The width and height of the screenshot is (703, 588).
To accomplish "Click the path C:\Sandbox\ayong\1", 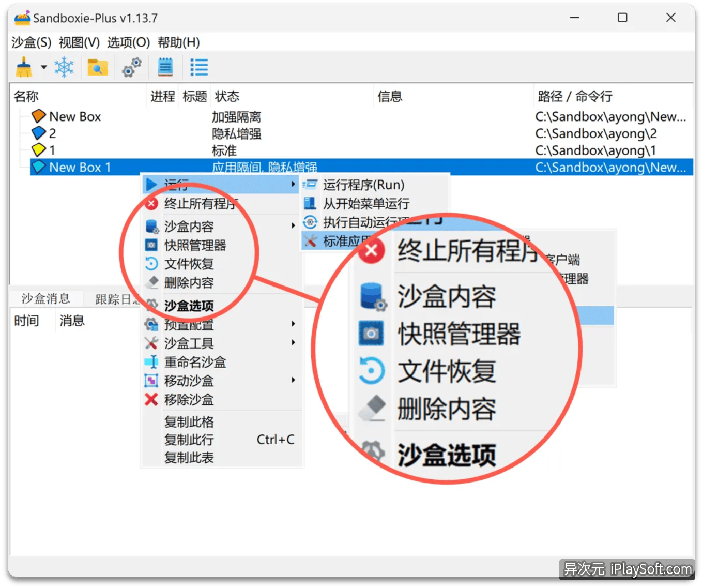I will point(595,150).
